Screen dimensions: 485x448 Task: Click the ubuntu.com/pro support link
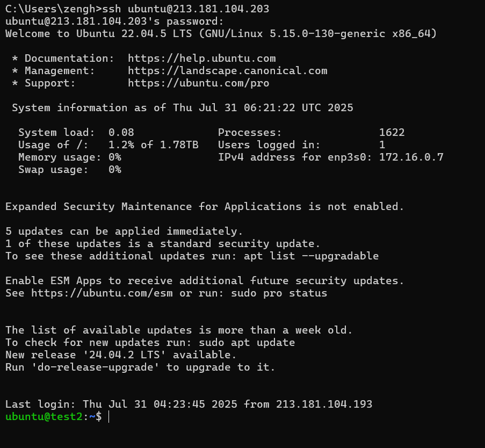198,83
